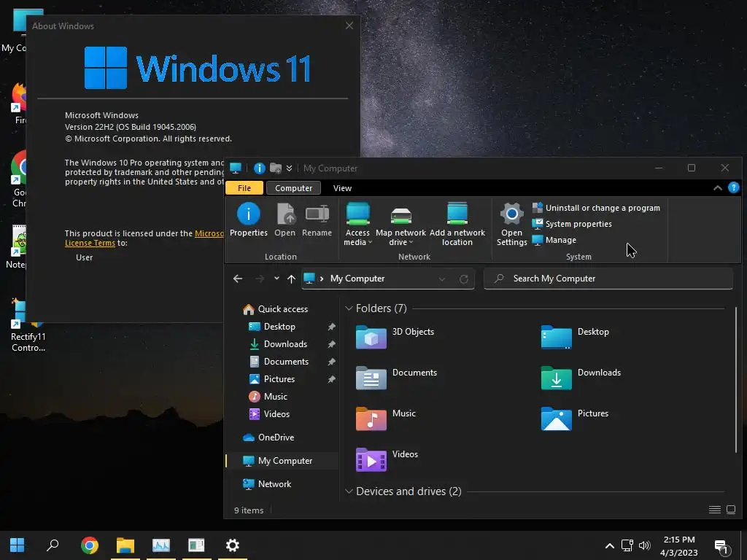Collapse the Devices and drives group
The image size is (747, 560).
coord(349,491)
